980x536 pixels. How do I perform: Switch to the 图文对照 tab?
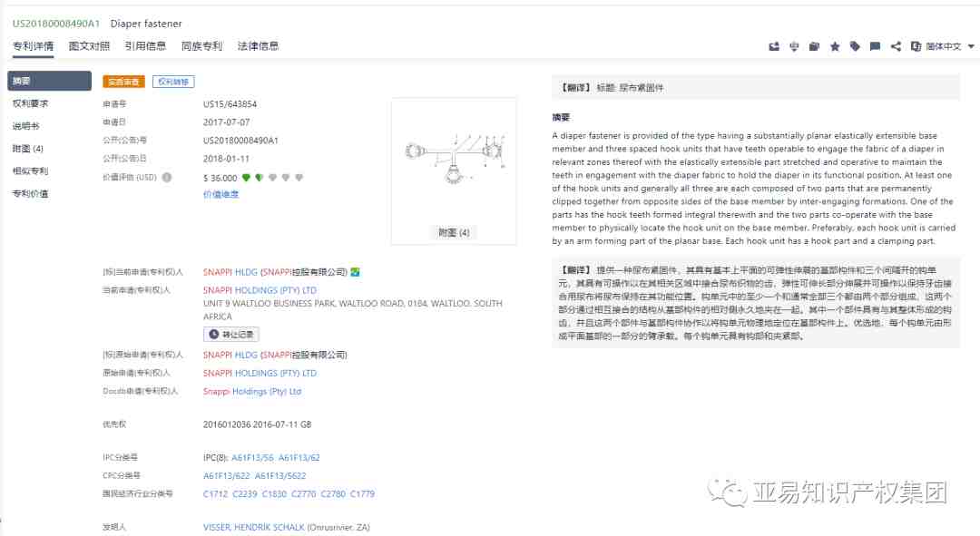(89, 46)
